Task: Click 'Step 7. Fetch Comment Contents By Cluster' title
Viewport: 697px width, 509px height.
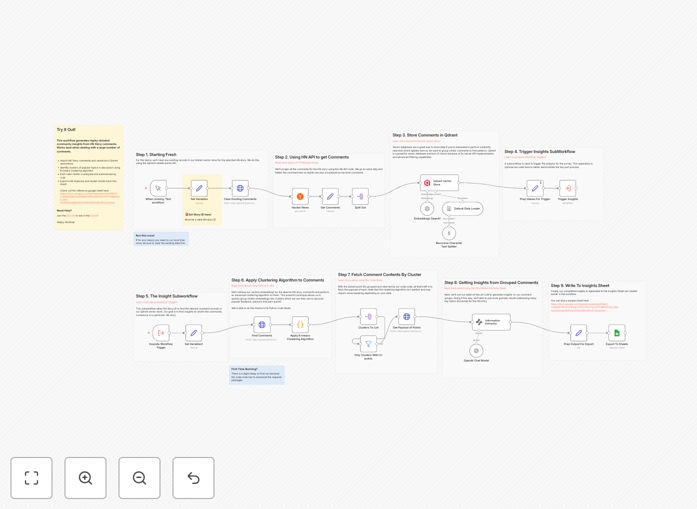Action: point(380,275)
